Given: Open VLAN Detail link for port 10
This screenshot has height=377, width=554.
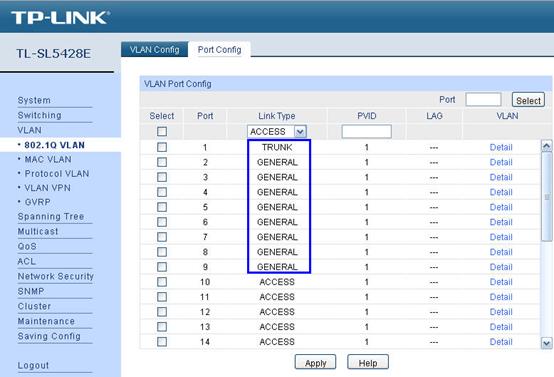Looking at the screenshot, I should pyautogui.click(x=501, y=282).
